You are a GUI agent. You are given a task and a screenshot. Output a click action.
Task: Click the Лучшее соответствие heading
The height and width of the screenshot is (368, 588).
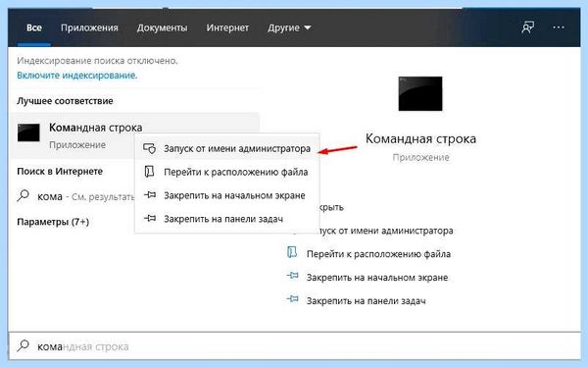tap(65, 101)
